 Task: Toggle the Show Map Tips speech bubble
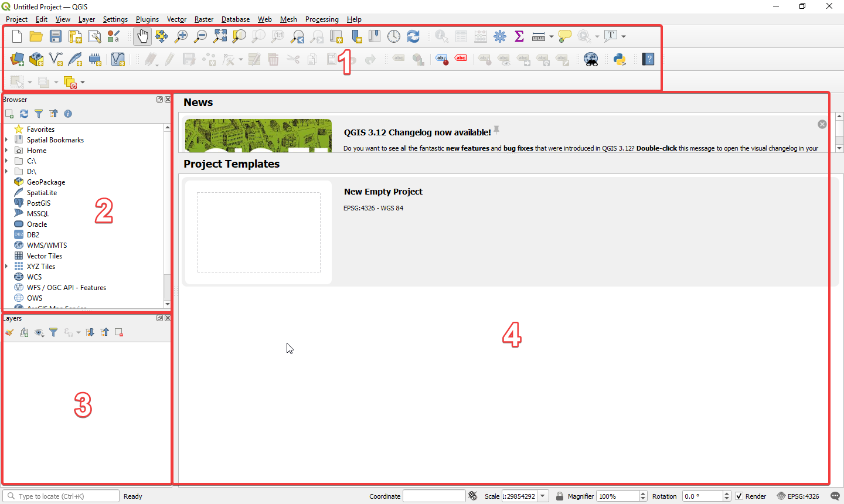click(565, 36)
